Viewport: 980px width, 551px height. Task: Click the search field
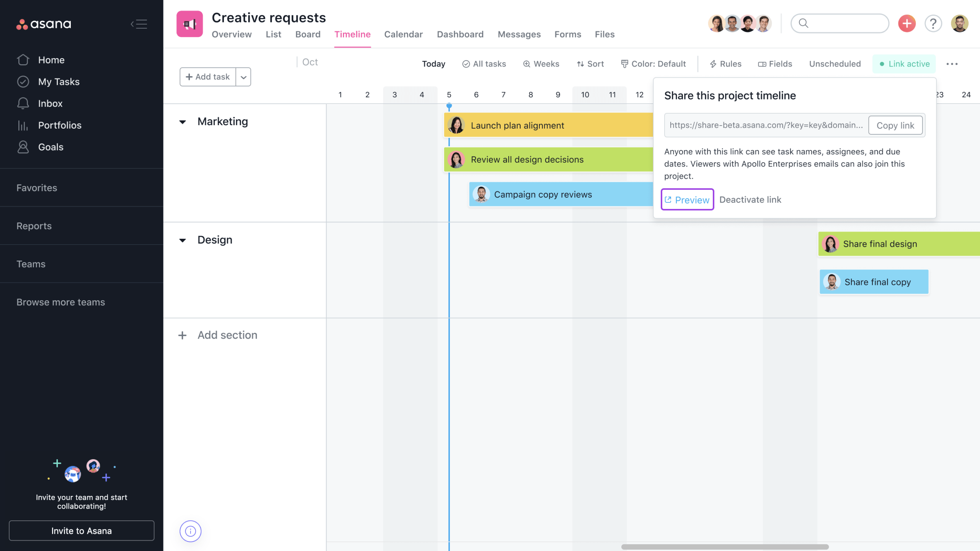(840, 24)
